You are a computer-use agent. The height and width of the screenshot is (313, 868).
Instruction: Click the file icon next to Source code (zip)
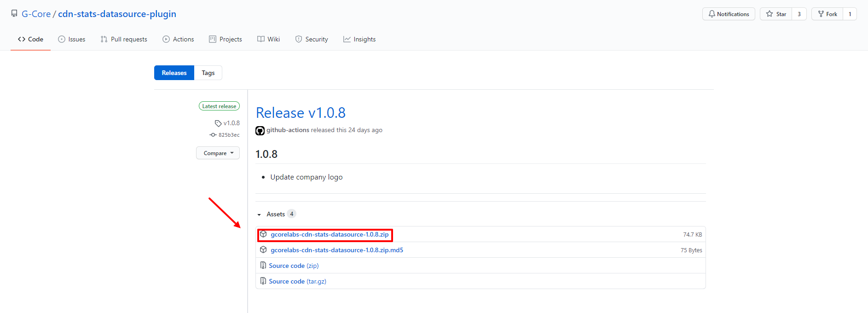tap(263, 266)
